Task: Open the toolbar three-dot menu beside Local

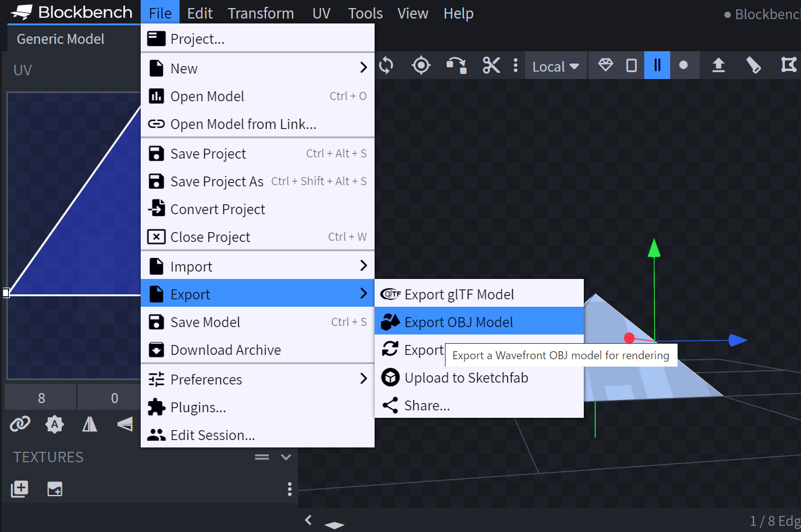Action: 515,65
